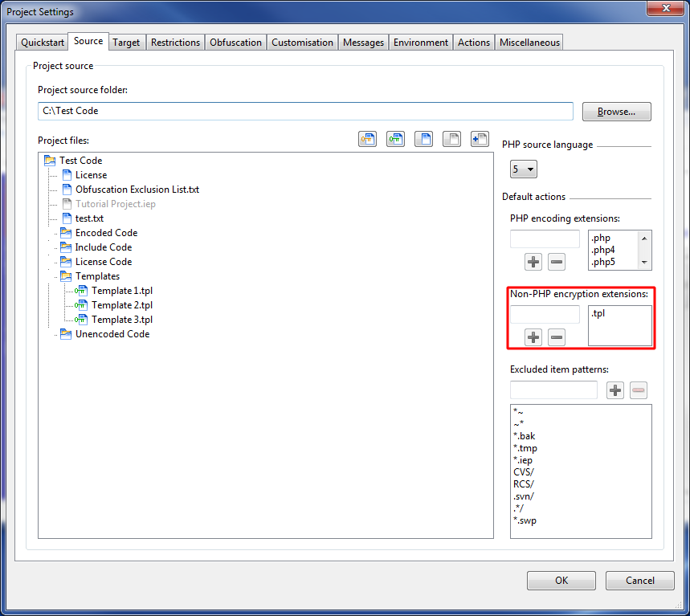Open the Restrictions tab
The image size is (690, 616).
pyautogui.click(x=175, y=43)
